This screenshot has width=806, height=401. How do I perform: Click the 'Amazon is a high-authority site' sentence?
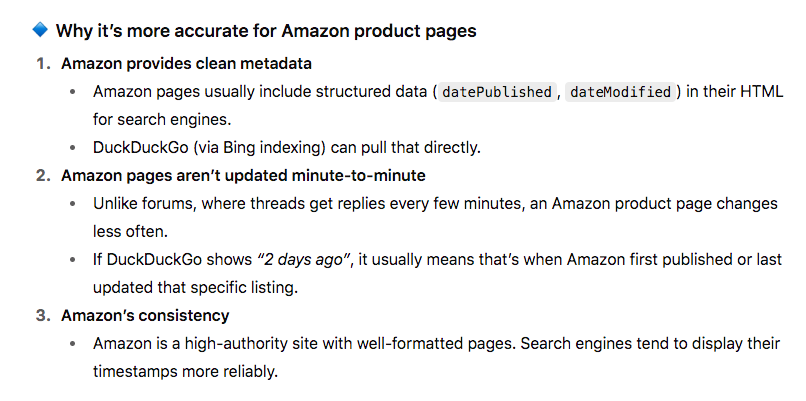[436, 343]
